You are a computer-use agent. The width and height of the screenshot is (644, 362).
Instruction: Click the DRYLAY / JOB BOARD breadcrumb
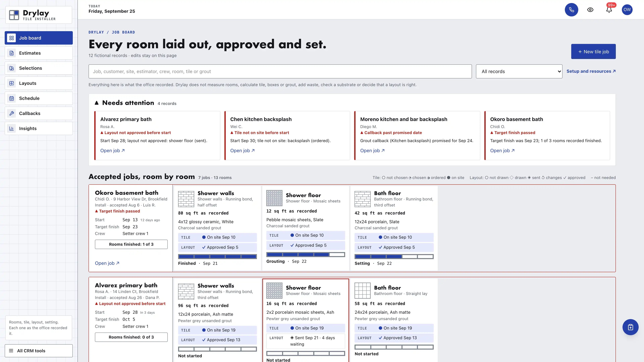(x=112, y=32)
